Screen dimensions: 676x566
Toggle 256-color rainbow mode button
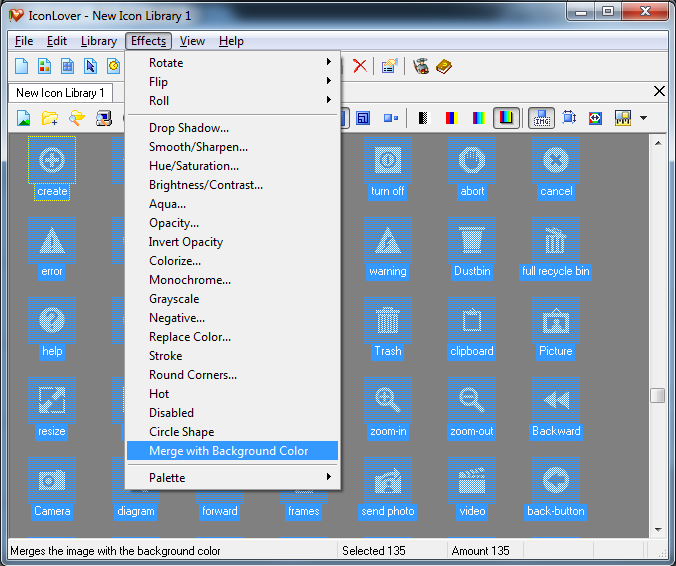(479, 118)
